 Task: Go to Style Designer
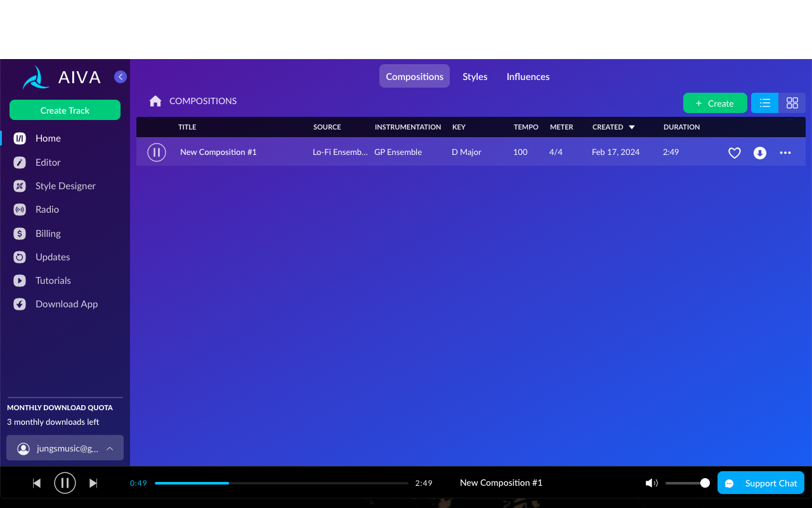(65, 185)
